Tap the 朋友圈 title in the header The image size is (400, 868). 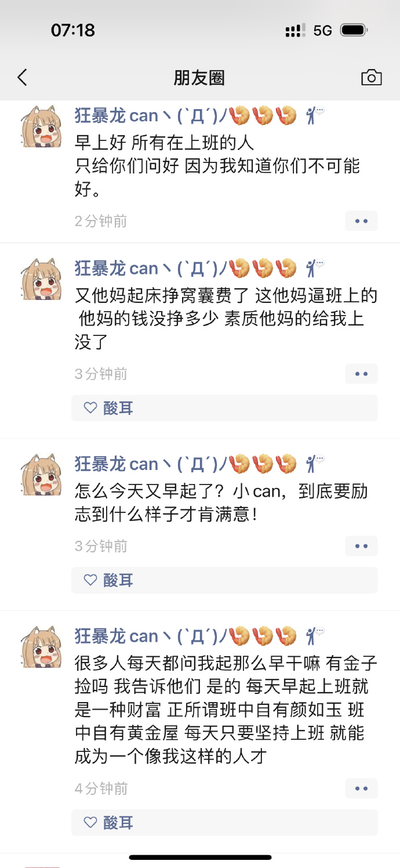pyautogui.click(x=199, y=78)
